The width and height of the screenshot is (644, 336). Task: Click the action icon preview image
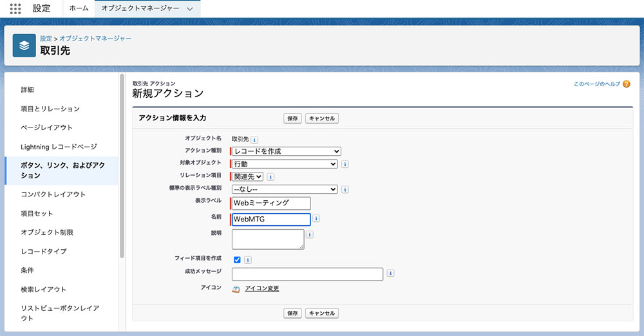[236, 289]
